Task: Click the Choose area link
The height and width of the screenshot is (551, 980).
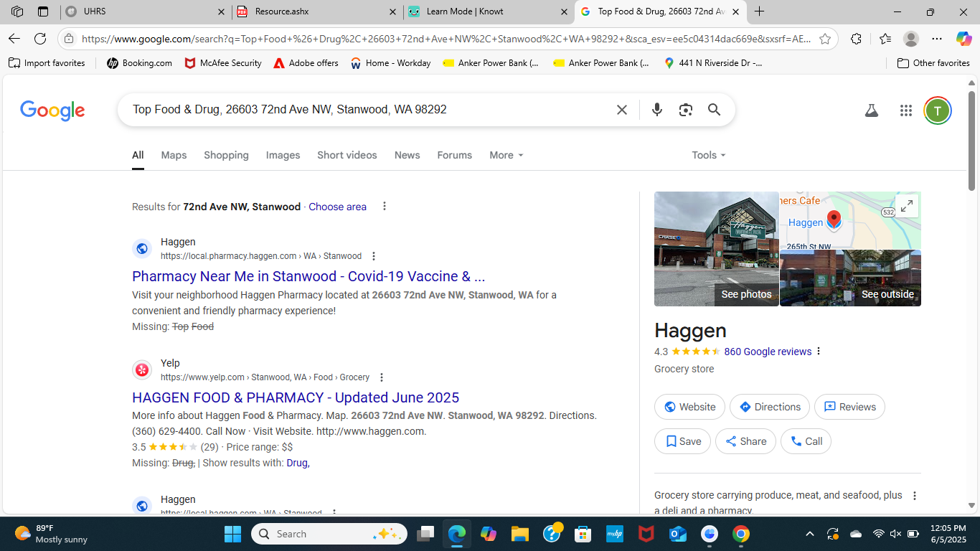Action: tap(337, 207)
